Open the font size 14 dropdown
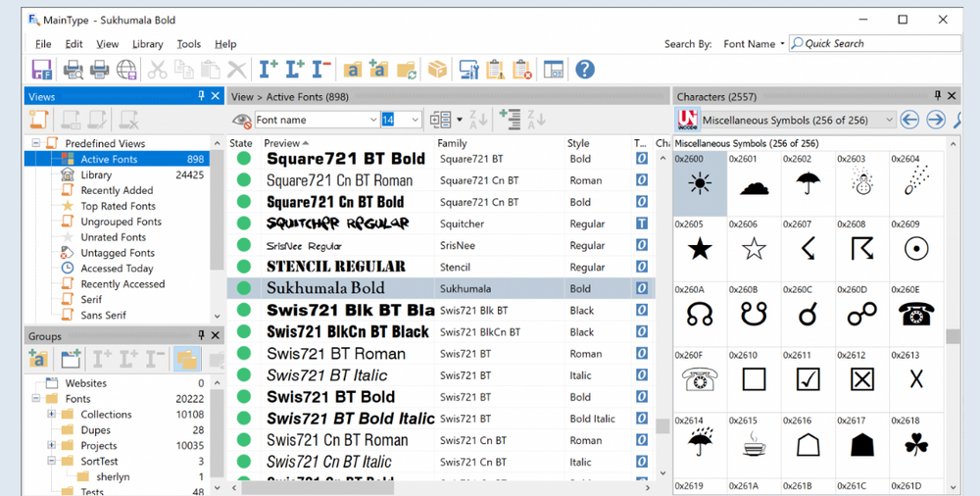The height and width of the screenshot is (496, 980). pyautogui.click(x=416, y=120)
